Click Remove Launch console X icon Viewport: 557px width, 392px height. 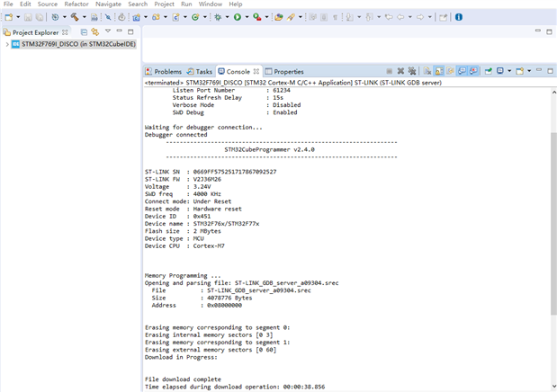coord(400,71)
